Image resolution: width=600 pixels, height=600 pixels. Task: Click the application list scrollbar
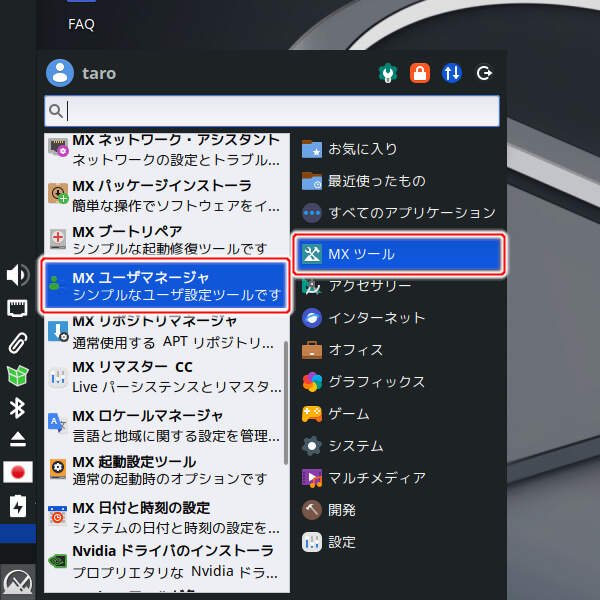[x=285, y=403]
